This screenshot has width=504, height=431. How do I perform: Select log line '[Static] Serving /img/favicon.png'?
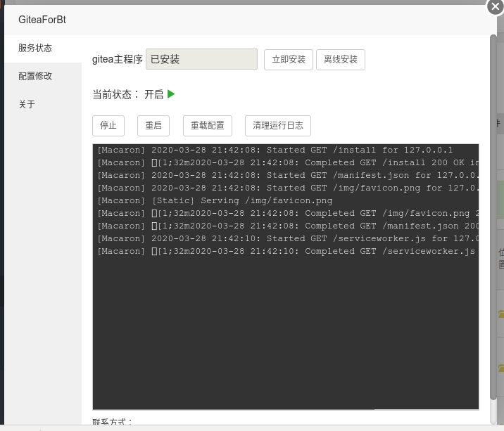[215, 200]
